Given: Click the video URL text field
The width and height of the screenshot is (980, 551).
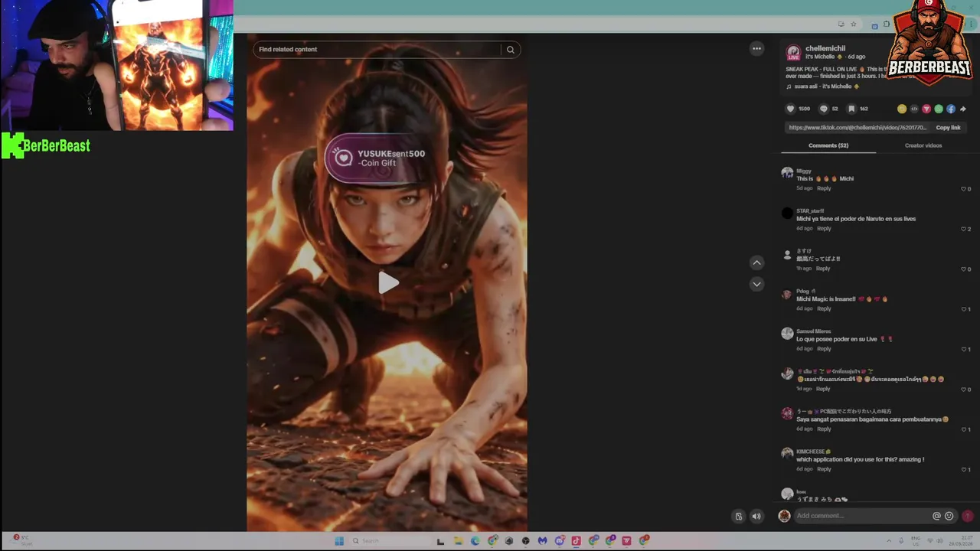Looking at the screenshot, I should tap(857, 128).
